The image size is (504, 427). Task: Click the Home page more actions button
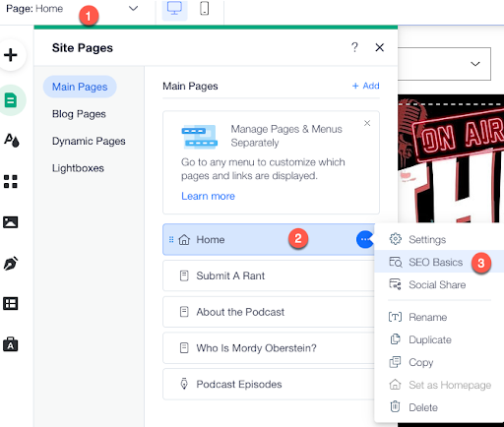coord(364,239)
